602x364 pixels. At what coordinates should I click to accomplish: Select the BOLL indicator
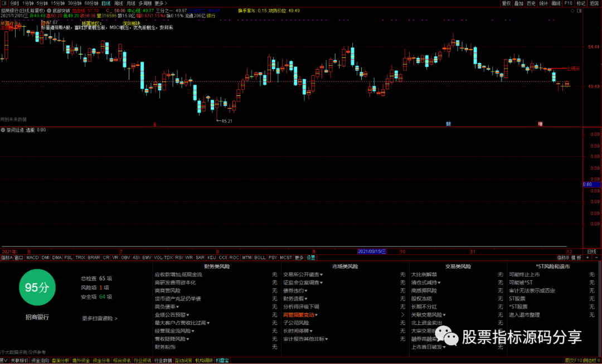(x=260, y=258)
